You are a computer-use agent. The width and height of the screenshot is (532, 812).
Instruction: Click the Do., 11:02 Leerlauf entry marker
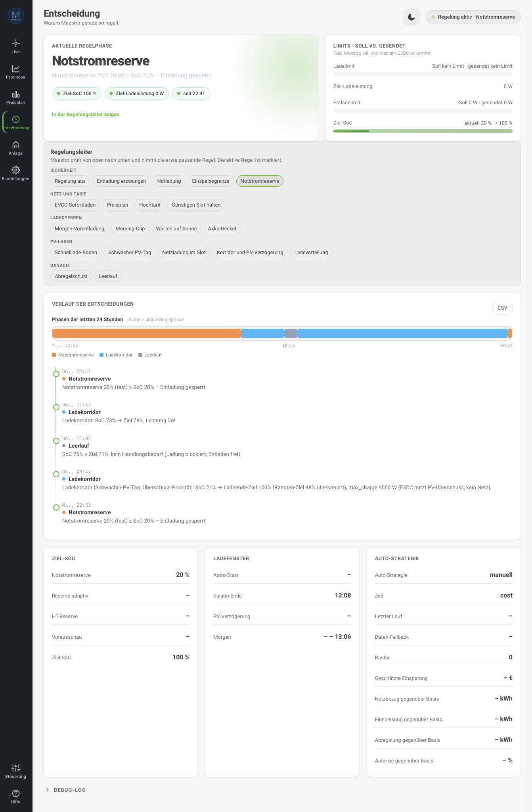pos(56,441)
